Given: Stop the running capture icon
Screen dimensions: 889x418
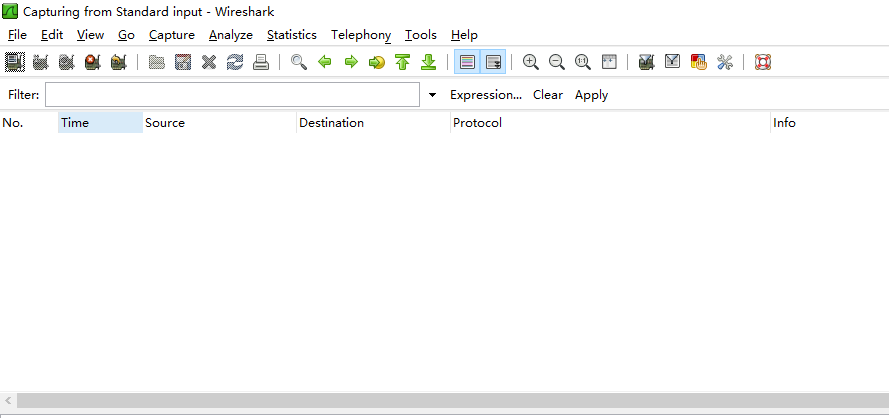Looking at the screenshot, I should point(92,62).
